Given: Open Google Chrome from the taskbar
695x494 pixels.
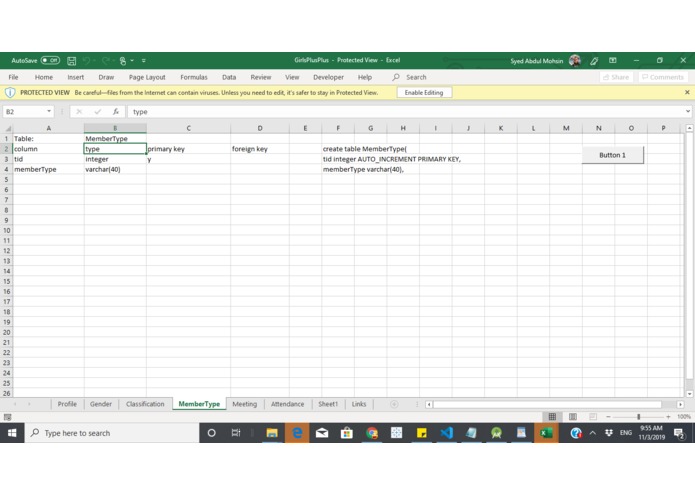Looking at the screenshot, I should pyautogui.click(x=372, y=433).
